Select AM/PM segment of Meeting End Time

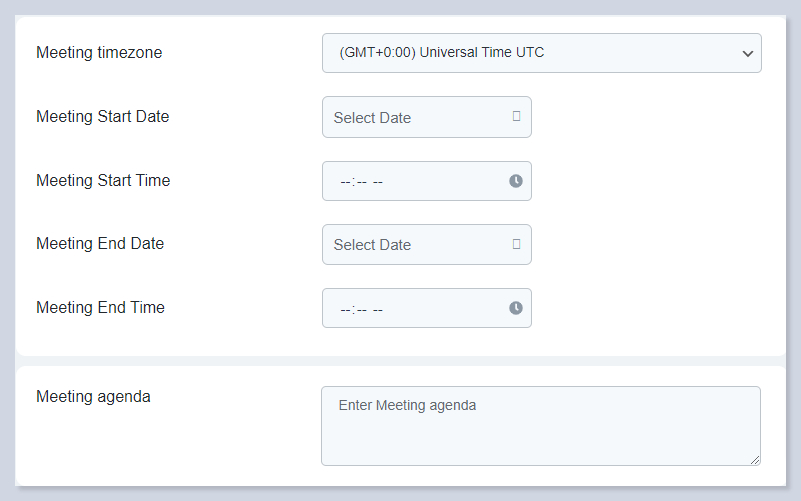pyautogui.click(x=378, y=309)
